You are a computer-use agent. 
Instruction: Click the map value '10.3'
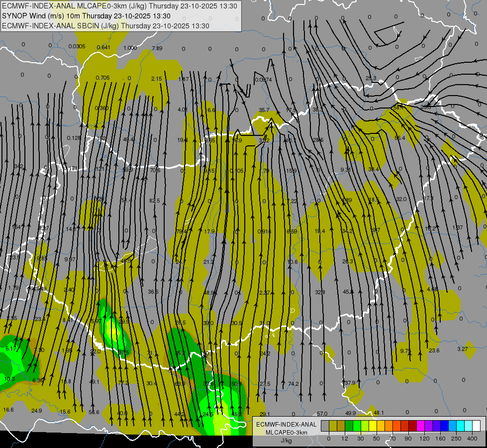coord(9,379)
